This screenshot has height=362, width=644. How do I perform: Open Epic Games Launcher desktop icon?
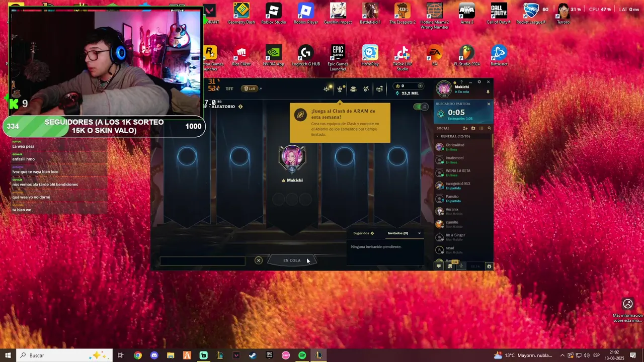(338, 58)
